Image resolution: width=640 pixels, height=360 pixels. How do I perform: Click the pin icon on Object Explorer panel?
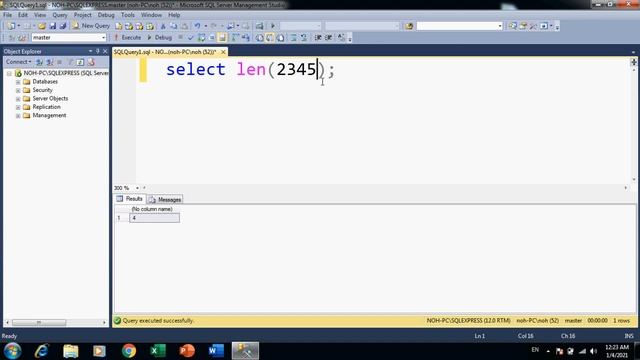tap(98, 51)
